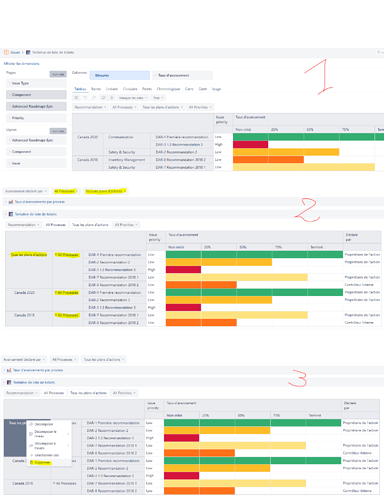Click the red DAR-3 progress bar in the first report
The image size is (384, 500).
[250, 144]
